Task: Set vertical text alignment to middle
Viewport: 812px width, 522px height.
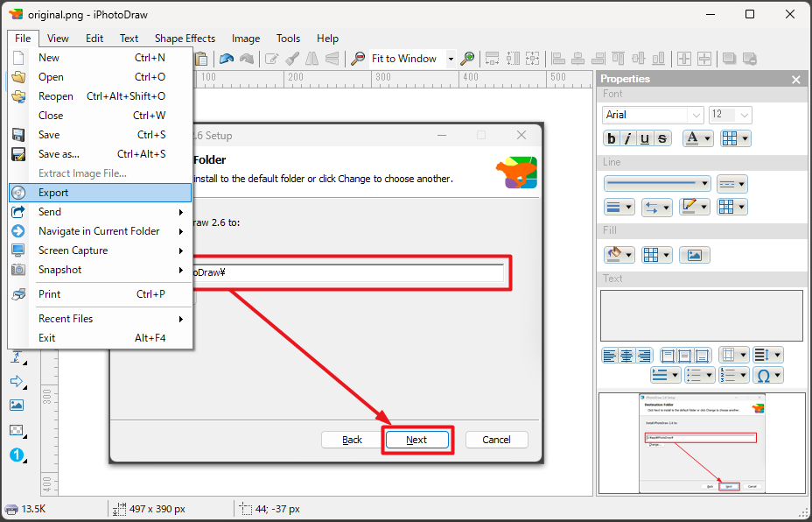Action: coord(685,356)
